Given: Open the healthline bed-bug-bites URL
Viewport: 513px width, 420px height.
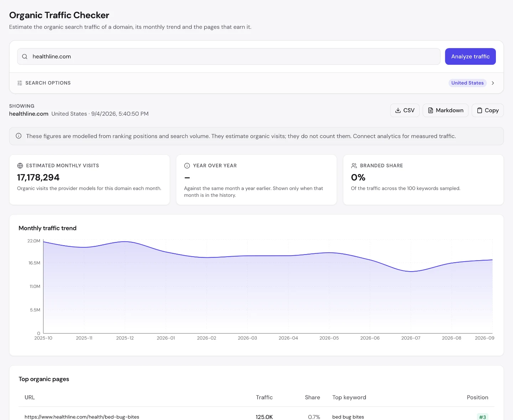Looking at the screenshot, I should coord(82,417).
